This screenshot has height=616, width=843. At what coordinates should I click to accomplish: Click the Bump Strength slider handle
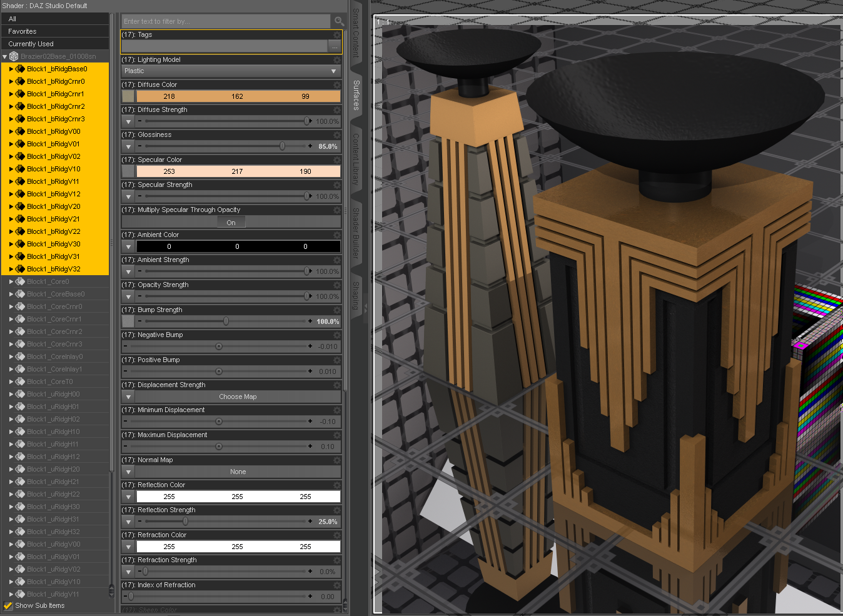pos(226,321)
